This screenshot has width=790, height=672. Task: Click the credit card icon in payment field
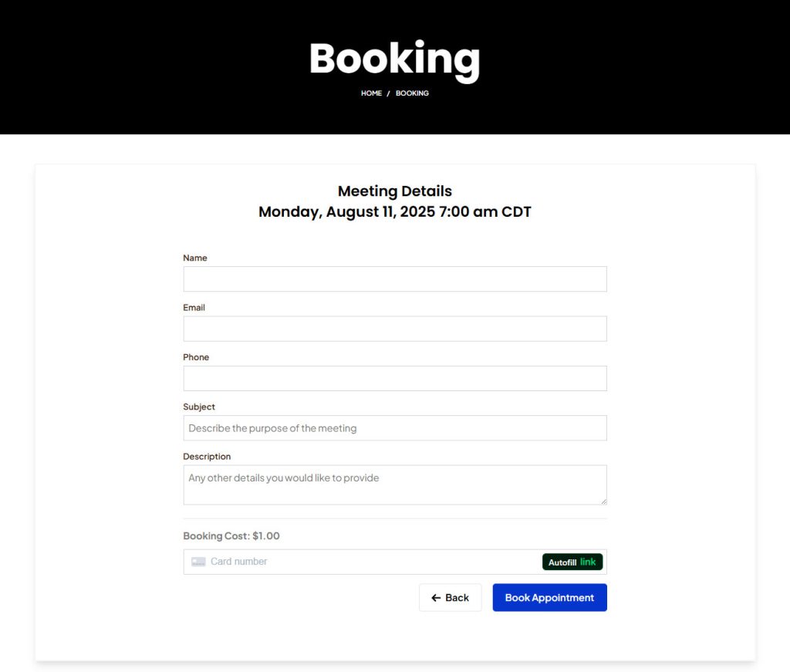[198, 562]
